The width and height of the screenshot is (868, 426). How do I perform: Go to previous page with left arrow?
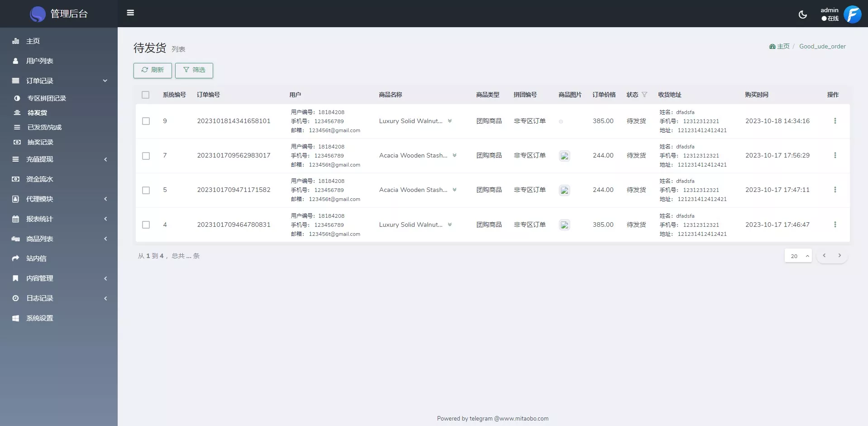point(824,256)
